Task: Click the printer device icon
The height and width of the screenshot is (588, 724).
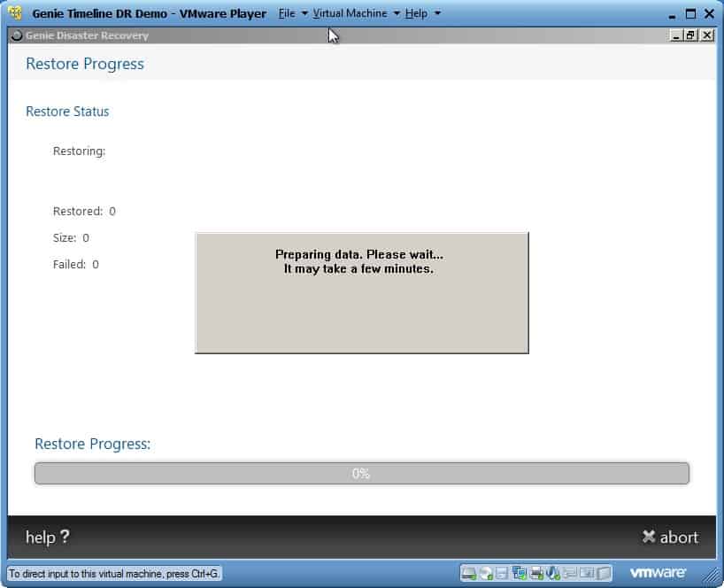Action: click(x=536, y=573)
